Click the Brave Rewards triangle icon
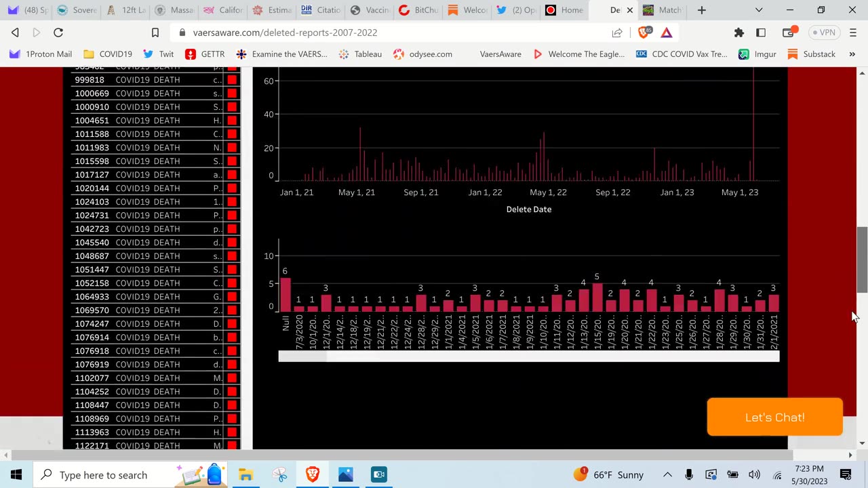The image size is (868, 488). [x=667, y=33]
